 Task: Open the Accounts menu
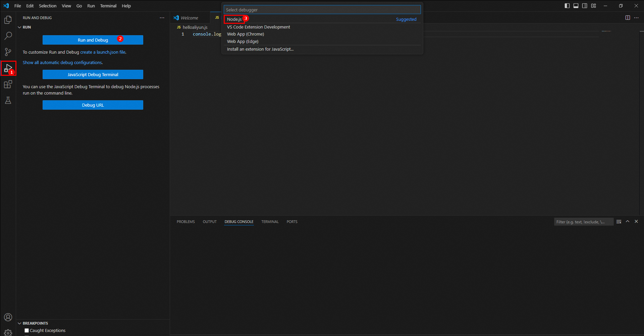click(8, 317)
